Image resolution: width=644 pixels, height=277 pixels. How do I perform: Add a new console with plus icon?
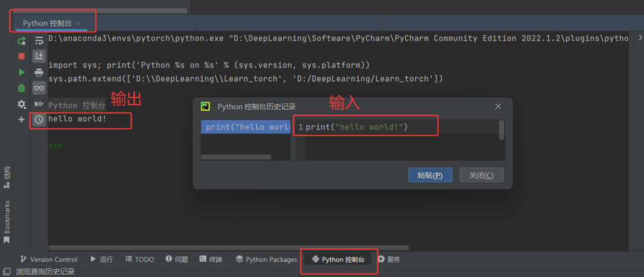click(x=21, y=119)
